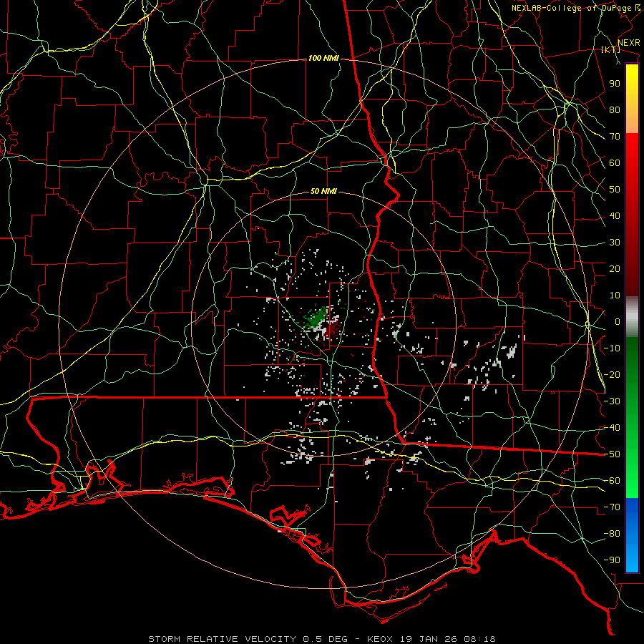Click the gray zero-velocity segment of the color bar
This screenshot has height=644, width=644.
pos(632,317)
